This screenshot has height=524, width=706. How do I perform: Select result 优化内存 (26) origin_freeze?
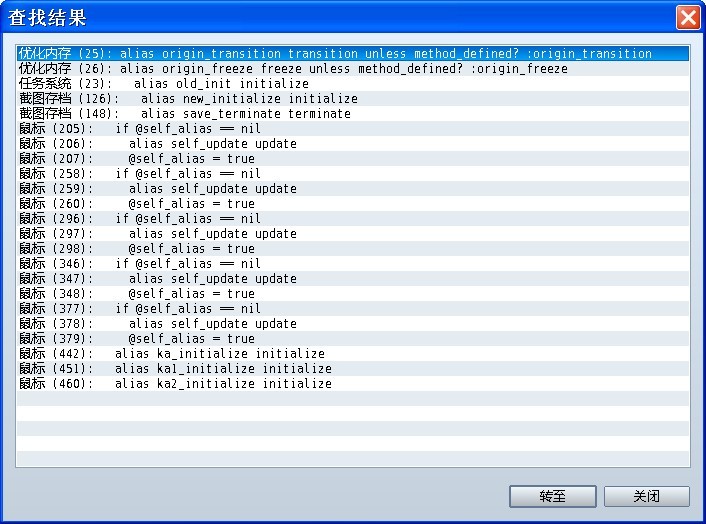(x=353, y=68)
